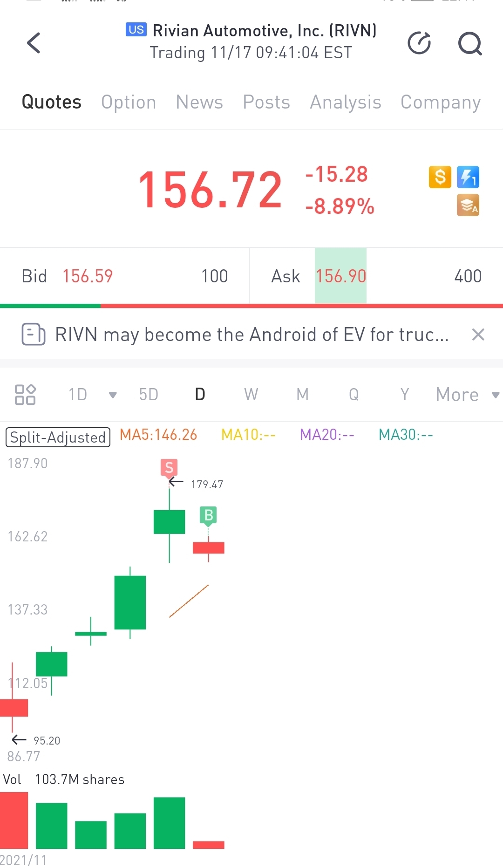Open the search magnifier icon

pyautogui.click(x=469, y=43)
